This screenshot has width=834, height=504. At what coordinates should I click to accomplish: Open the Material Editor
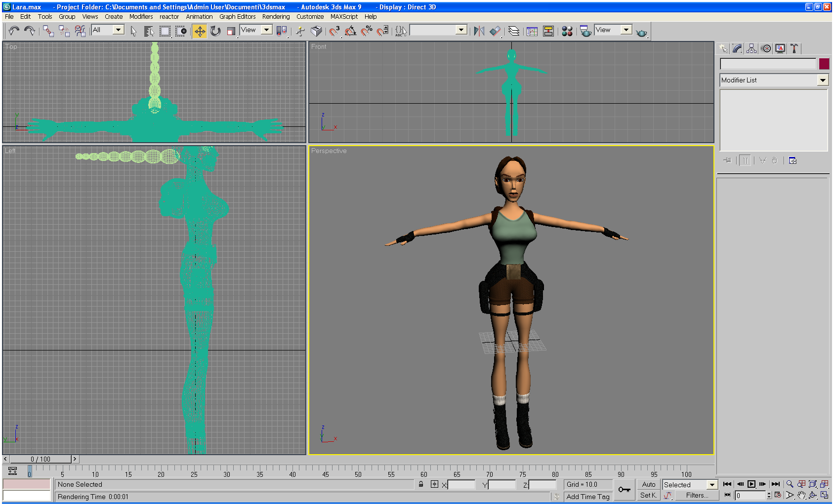click(x=567, y=31)
